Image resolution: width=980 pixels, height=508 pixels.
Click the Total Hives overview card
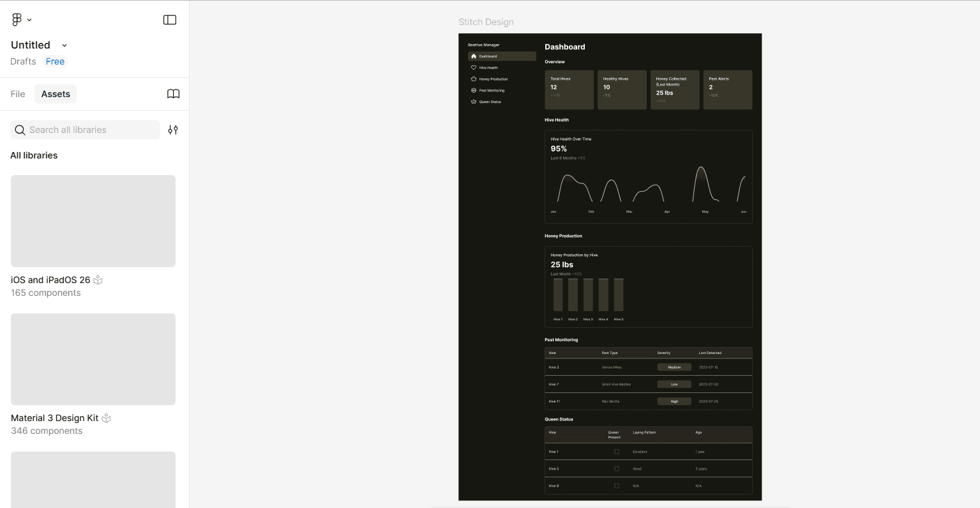(x=569, y=89)
